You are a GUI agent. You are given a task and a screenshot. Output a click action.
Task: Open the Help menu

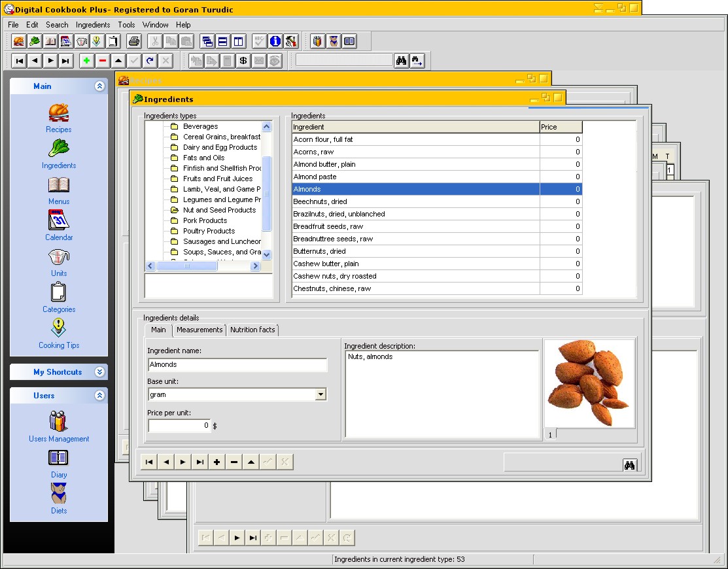(183, 25)
